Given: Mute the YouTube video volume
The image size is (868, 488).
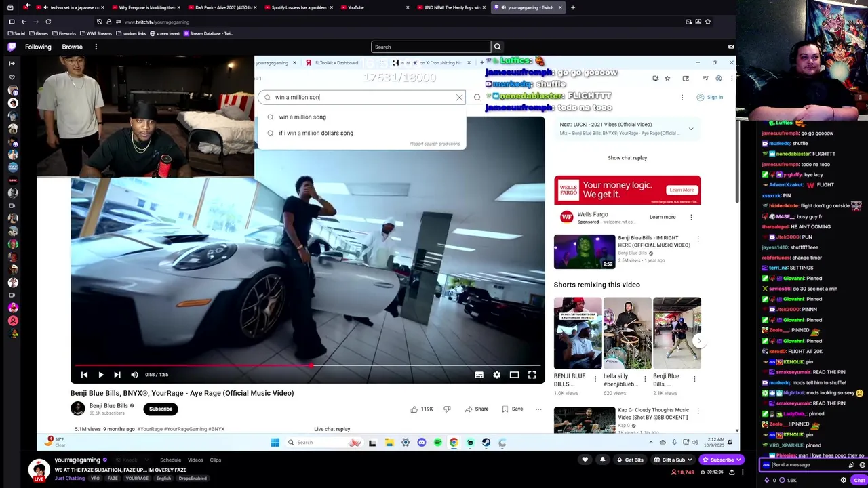Looking at the screenshot, I should pos(134,375).
